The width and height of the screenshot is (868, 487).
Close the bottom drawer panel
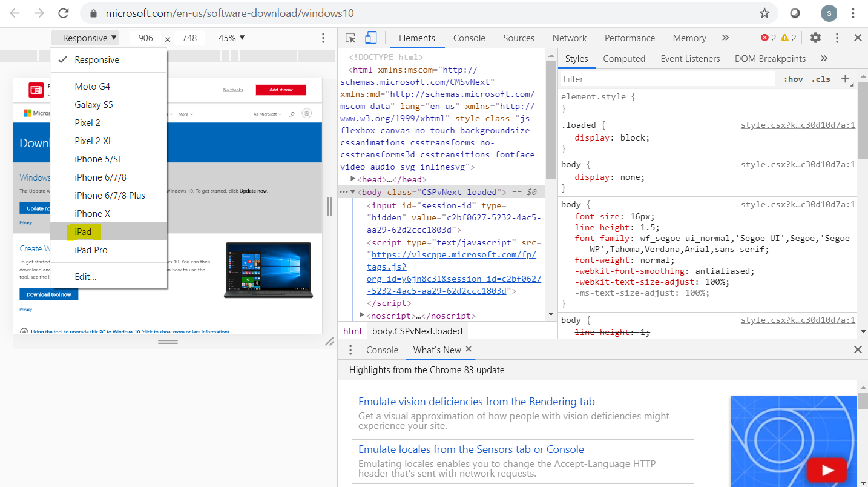(858, 350)
